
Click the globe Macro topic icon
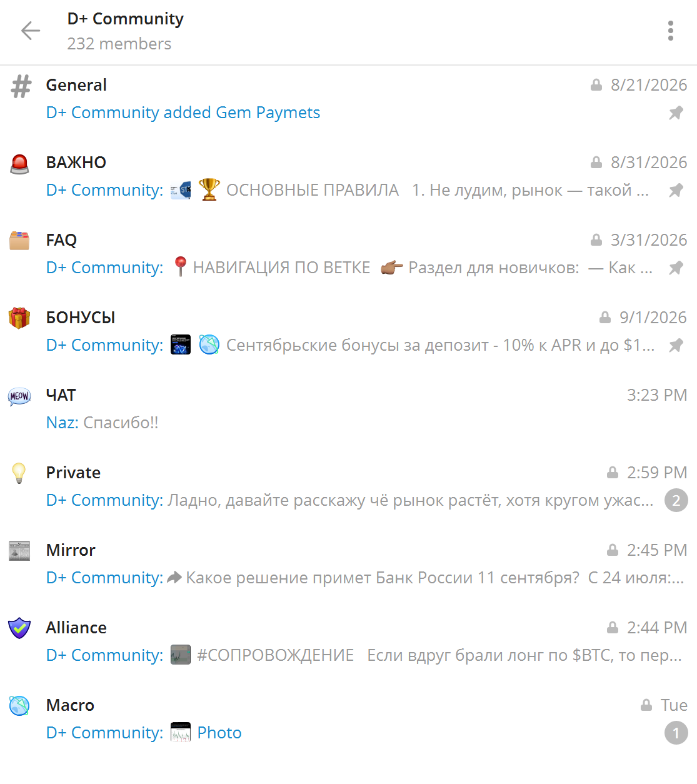click(x=19, y=706)
